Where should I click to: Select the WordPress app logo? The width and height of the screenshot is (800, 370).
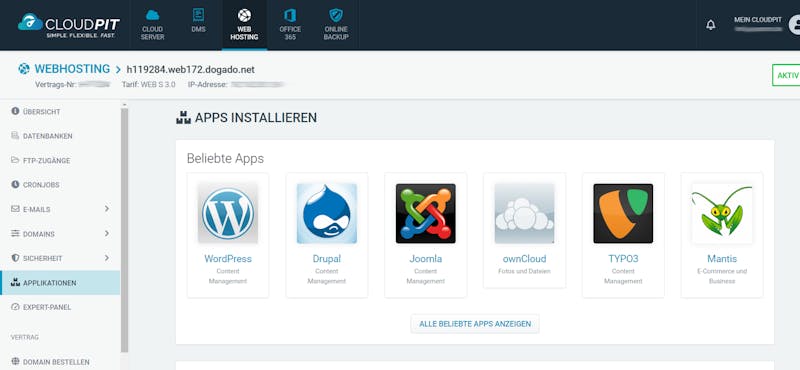(x=228, y=213)
